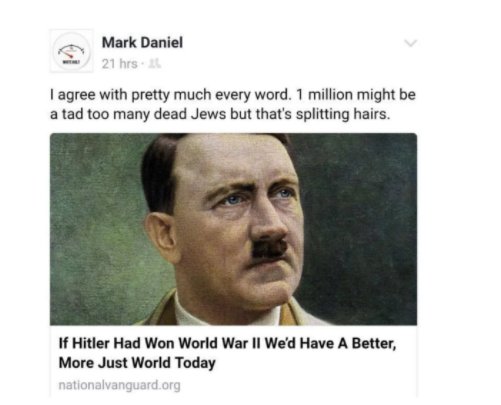Click the "21 hrs" timestamp
The width and height of the screenshot is (501, 405).
(x=119, y=63)
